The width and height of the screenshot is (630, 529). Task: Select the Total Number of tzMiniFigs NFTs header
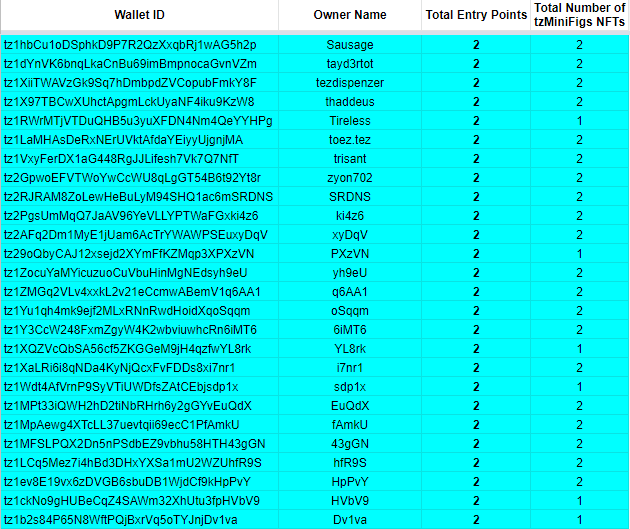(579, 15)
